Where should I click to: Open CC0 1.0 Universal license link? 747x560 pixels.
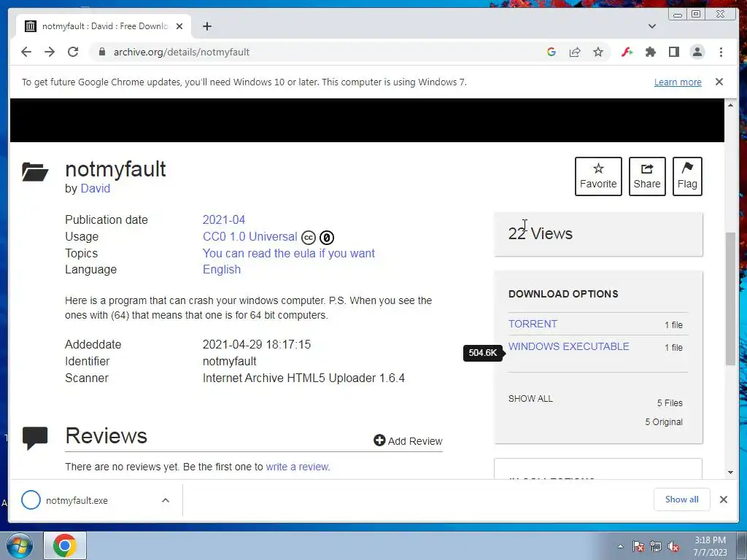click(249, 237)
